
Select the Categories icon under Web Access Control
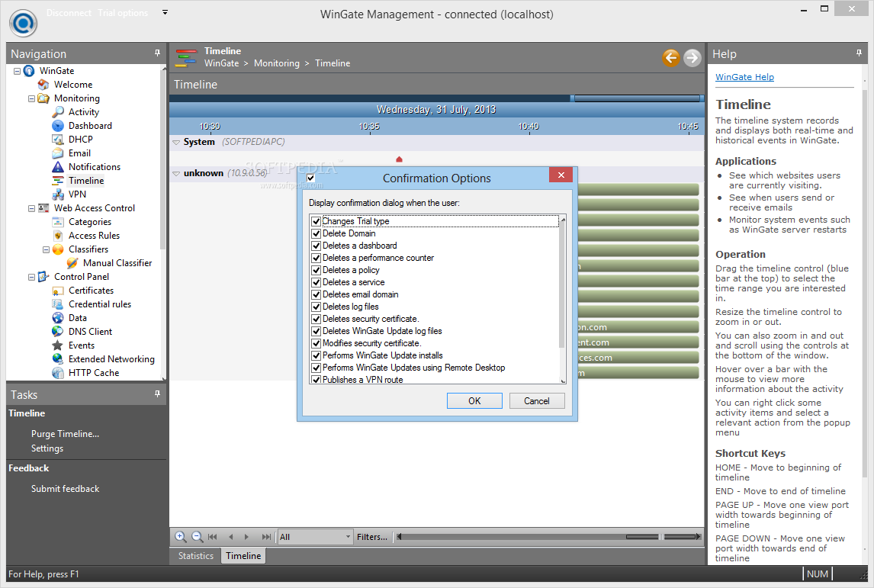coord(58,222)
